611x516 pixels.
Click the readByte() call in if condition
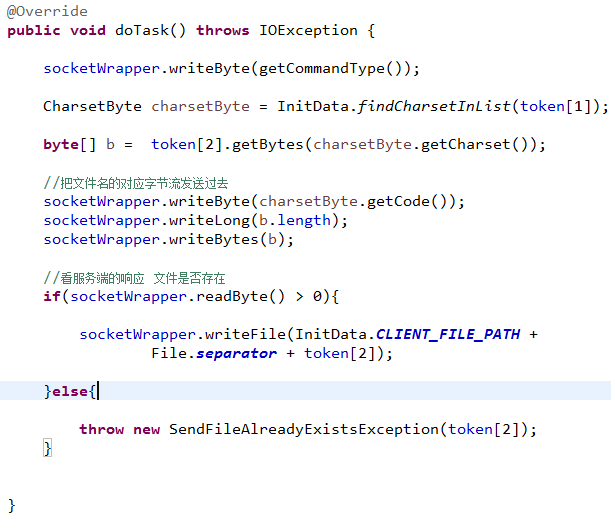240,296
